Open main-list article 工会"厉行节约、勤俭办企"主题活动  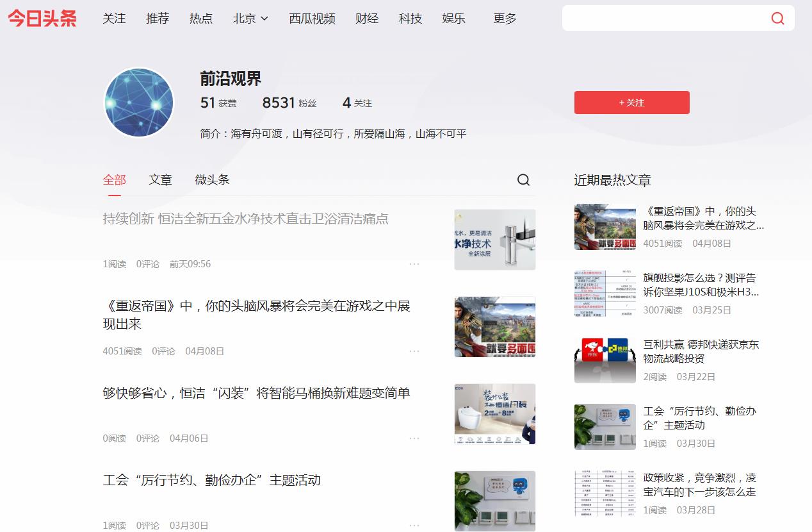click(x=212, y=480)
